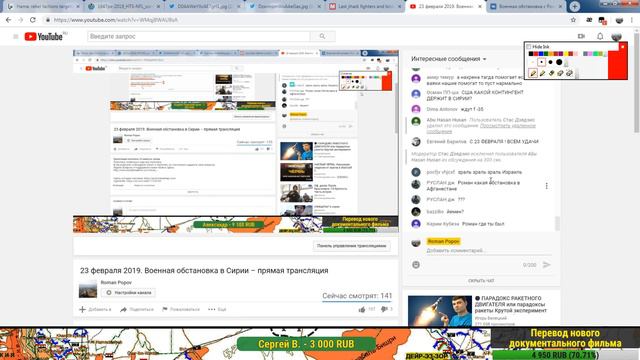Click 'Пожаловаться' report flag button

pos(181,309)
